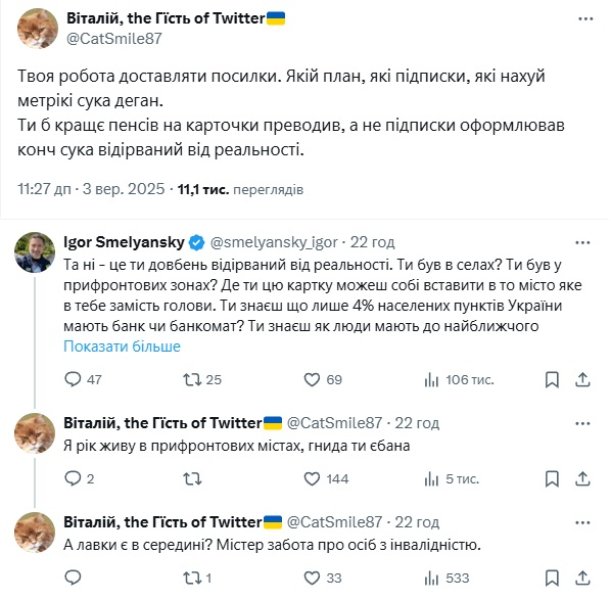Click main tweet author's cat avatar
The width and height of the screenshot is (611, 600).
coord(37,29)
